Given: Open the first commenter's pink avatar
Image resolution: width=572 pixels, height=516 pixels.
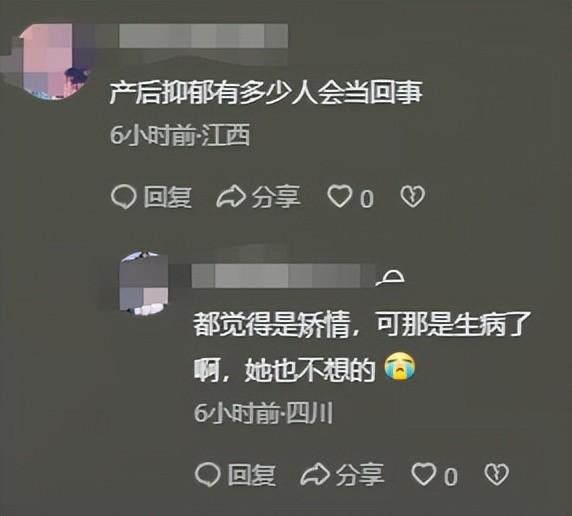Looking at the screenshot, I should point(55,61).
